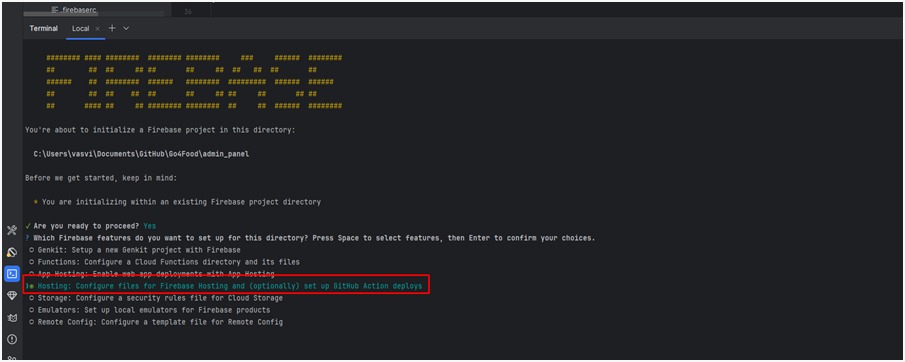
Task: Toggle the Hosting feature option
Action: tap(226, 286)
